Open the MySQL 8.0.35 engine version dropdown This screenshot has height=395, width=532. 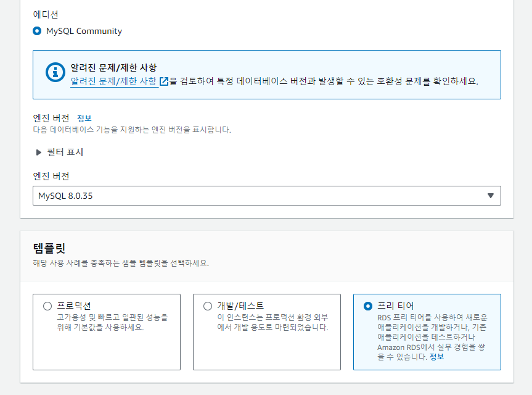[x=267, y=196]
